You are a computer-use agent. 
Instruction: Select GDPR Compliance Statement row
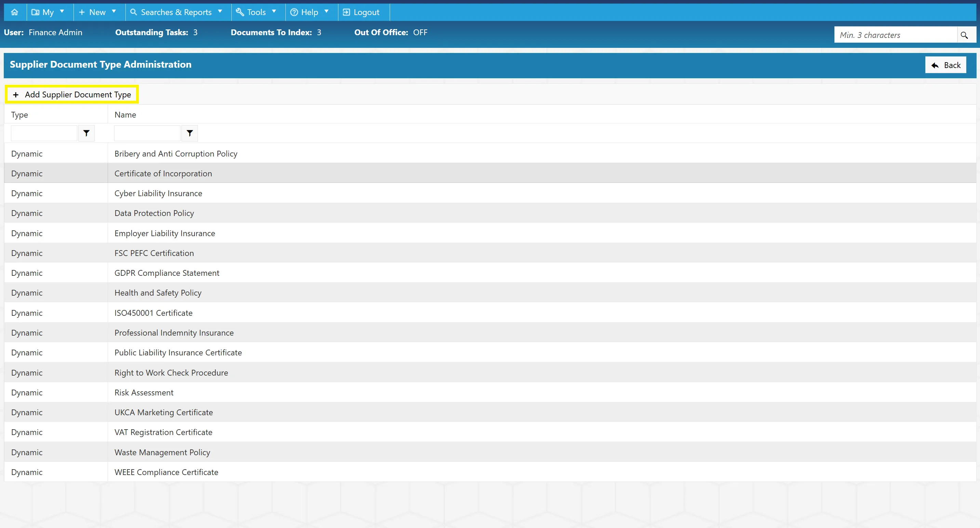click(490, 273)
